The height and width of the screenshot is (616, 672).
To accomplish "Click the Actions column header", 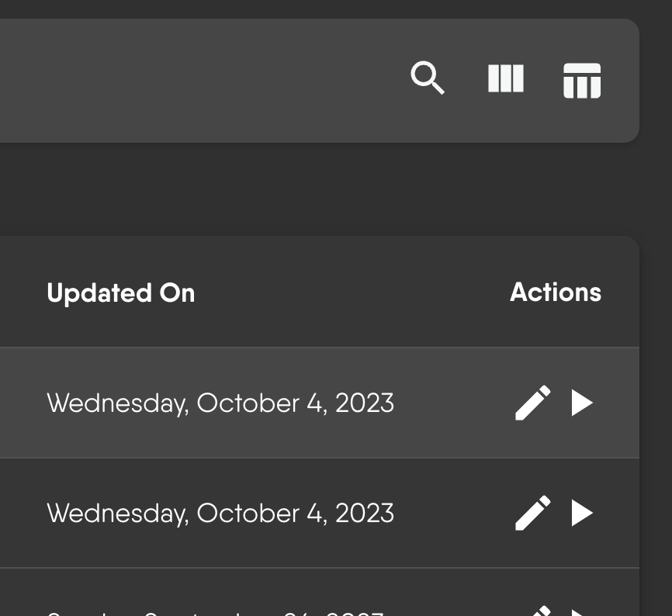I will (x=556, y=292).
